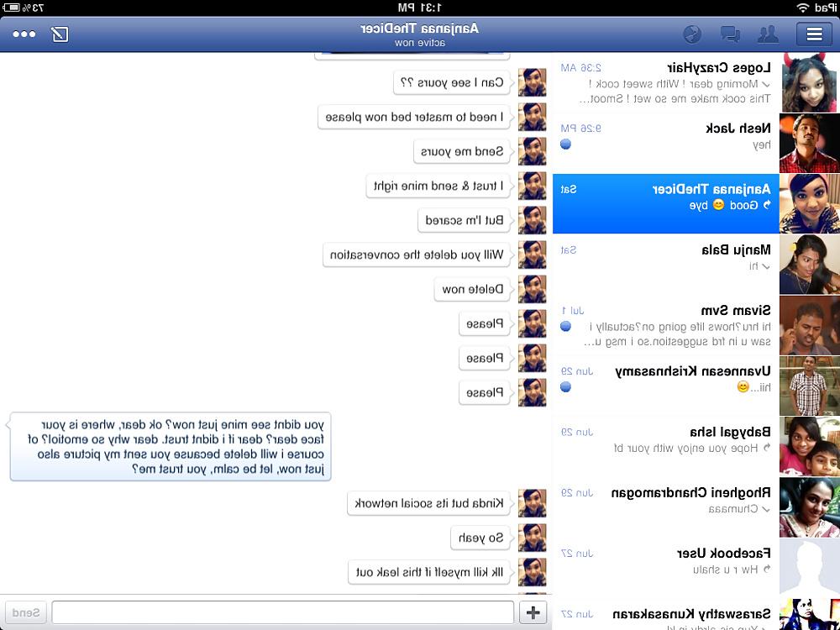The height and width of the screenshot is (630, 840).
Task: Tap Rhogheni Chandramogan profile picture
Action: [x=810, y=507]
